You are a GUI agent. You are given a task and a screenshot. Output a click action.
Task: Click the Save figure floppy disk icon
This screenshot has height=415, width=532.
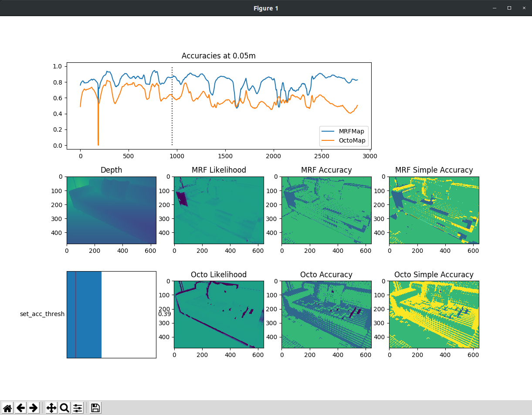(x=95, y=408)
